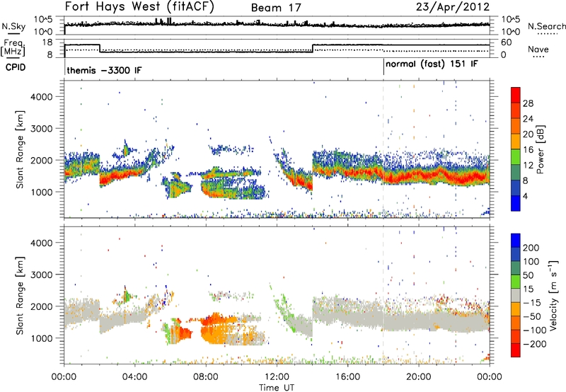Click the 'CPID' label
Screen dimensions: 566x392
pos(16,67)
